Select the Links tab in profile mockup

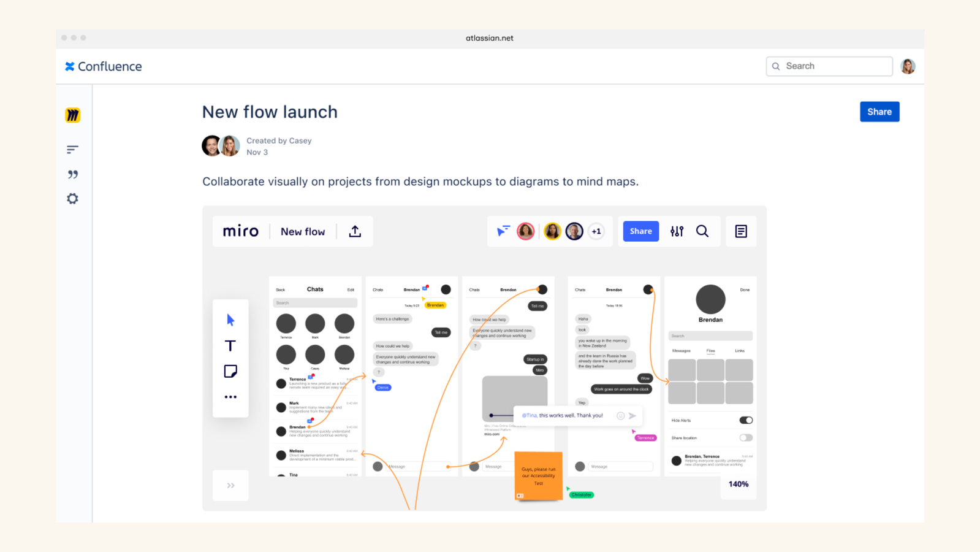[739, 351]
